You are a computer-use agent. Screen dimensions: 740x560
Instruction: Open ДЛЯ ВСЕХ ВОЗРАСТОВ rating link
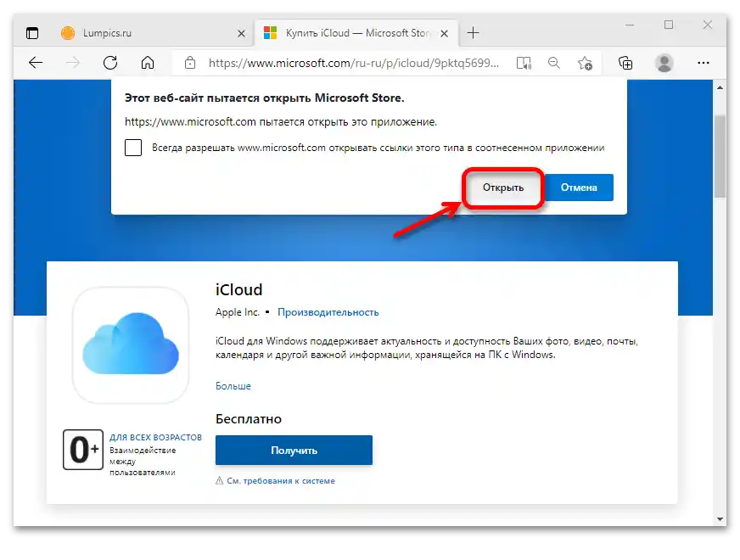[156, 437]
